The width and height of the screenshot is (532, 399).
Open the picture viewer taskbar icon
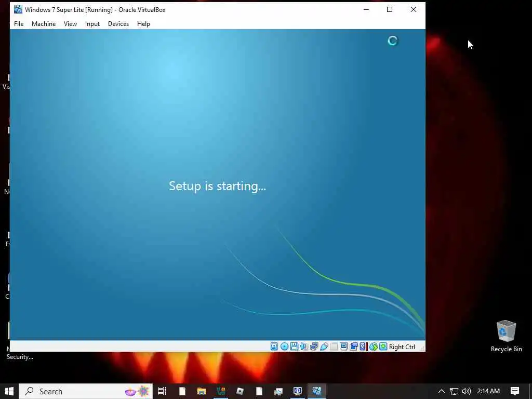coord(278,391)
